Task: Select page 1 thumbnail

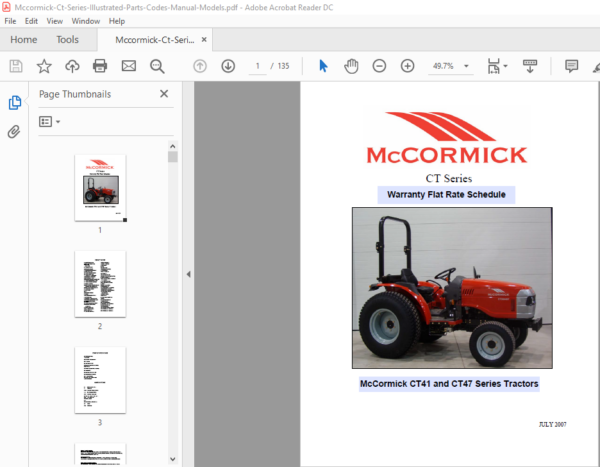Action: click(x=100, y=188)
